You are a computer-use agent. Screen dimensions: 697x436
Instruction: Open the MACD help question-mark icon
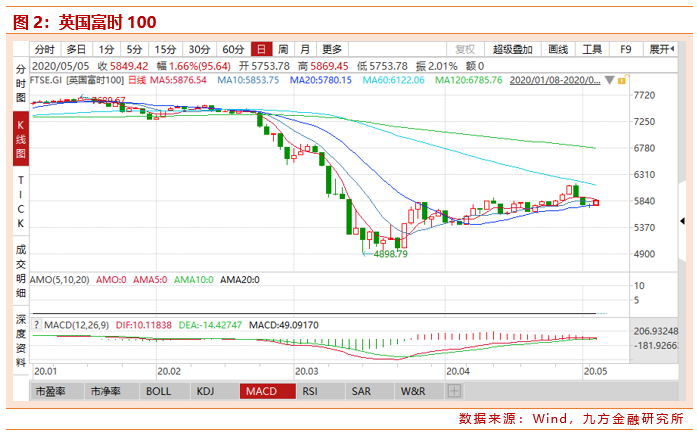pyautogui.click(x=37, y=325)
